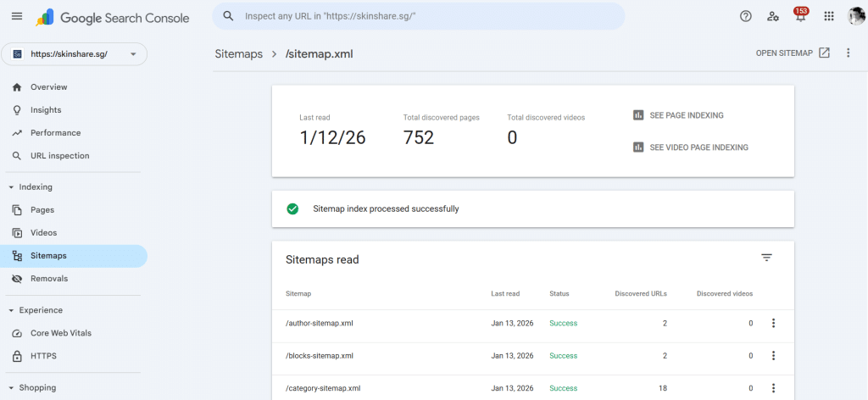Image resolution: width=868 pixels, height=400 pixels.
Task: Click the Discovered videos column header
Action: tap(725, 294)
